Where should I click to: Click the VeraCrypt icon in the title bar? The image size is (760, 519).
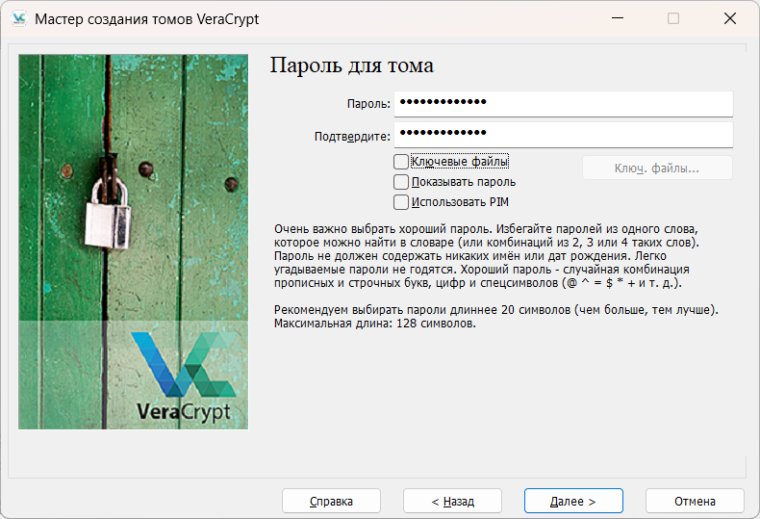point(19,19)
